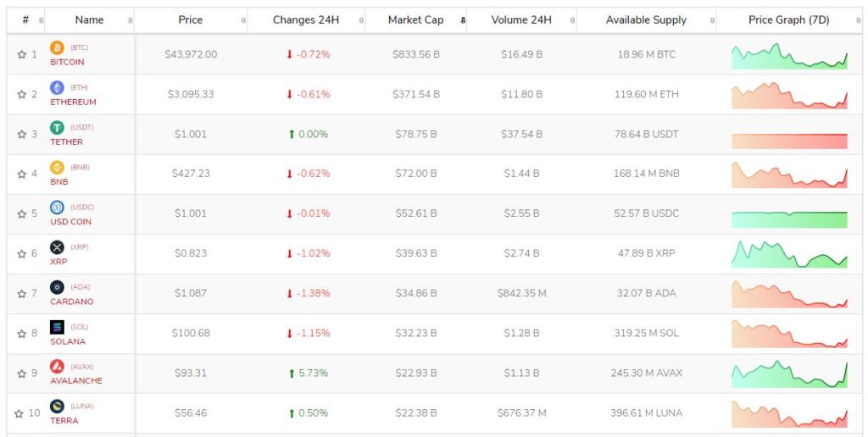Click the Ethereum coin logo
Screen dimensions: 868x437
point(57,87)
